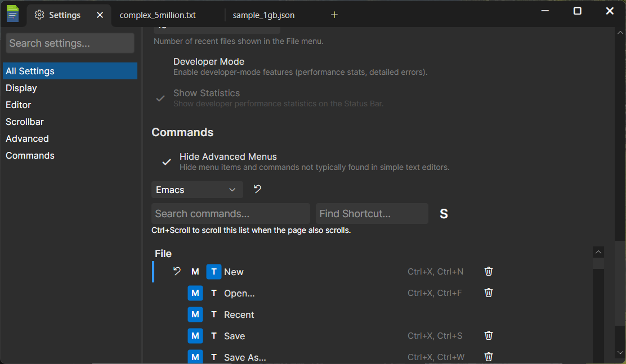The height and width of the screenshot is (364, 626).
Task: Click the settings page scroll-down arrow
Action: [x=620, y=353]
